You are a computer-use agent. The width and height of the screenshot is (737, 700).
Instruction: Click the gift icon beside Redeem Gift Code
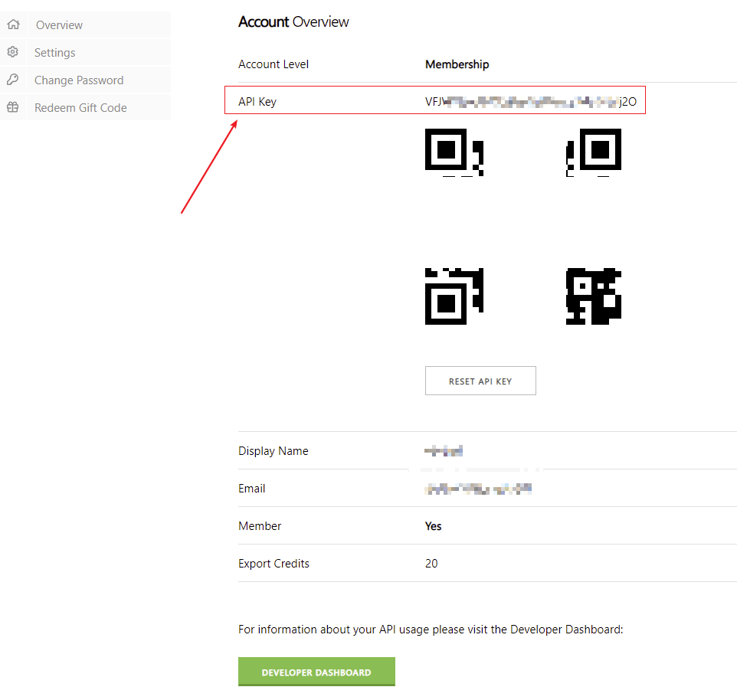[13, 107]
